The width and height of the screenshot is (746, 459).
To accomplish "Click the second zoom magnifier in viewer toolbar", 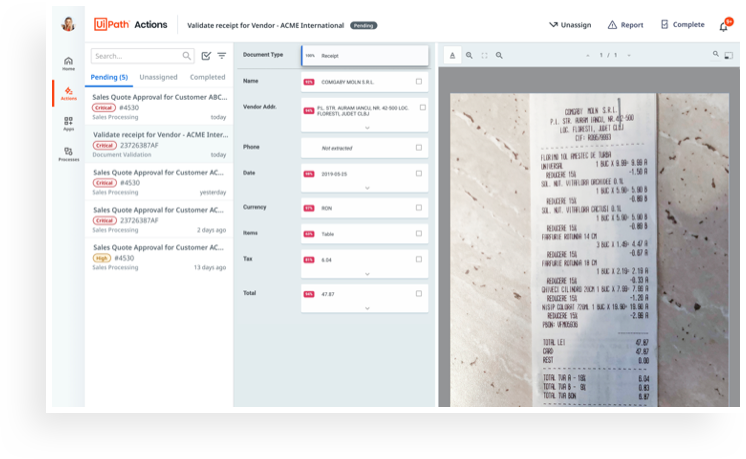I will tap(499, 55).
